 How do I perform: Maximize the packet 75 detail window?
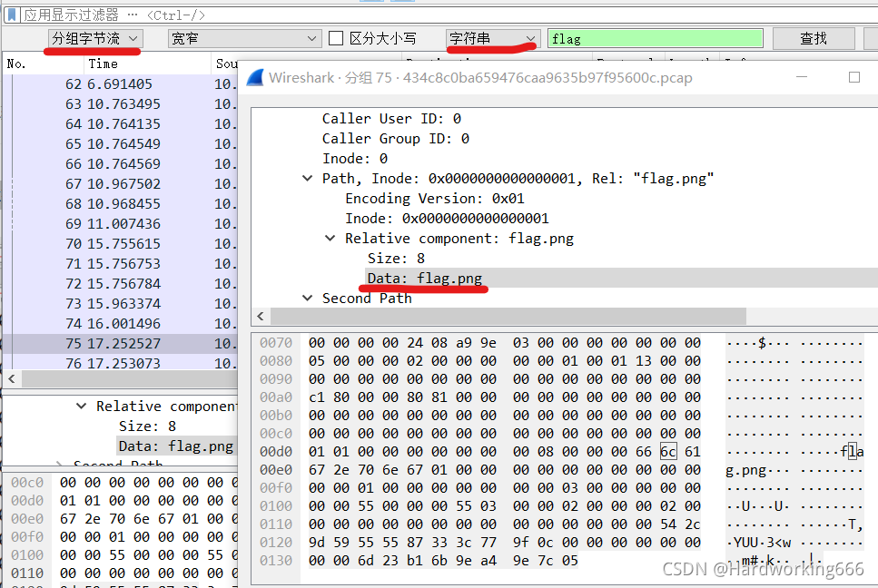(853, 77)
